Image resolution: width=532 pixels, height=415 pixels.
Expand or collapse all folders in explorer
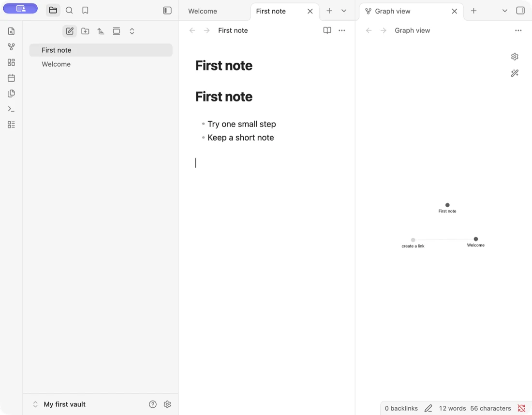click(x=132, y=31)
